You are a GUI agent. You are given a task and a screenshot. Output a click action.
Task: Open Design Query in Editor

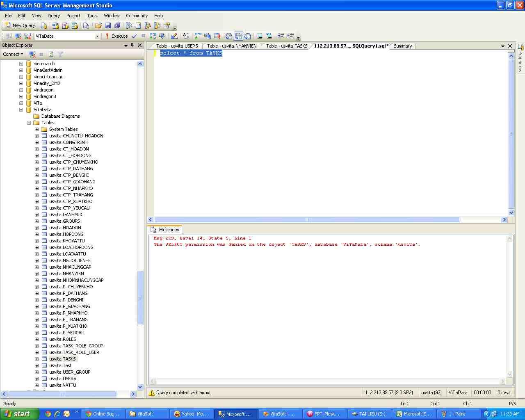[174, 36]
